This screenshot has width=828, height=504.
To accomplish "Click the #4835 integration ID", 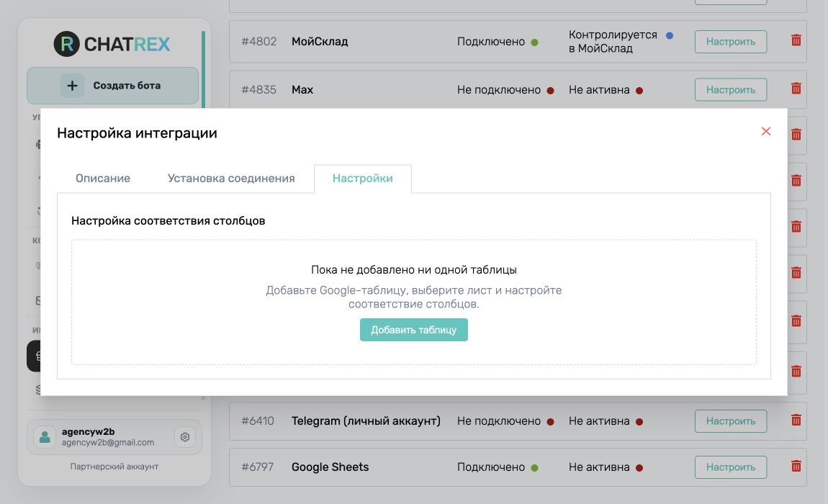I will tap(258, 90).
